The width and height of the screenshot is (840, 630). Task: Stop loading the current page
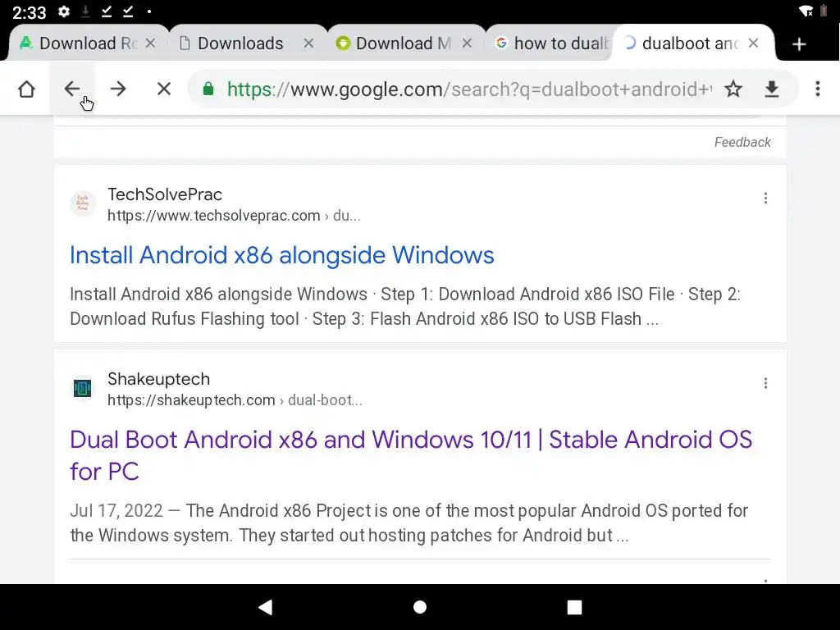point(164,89)
